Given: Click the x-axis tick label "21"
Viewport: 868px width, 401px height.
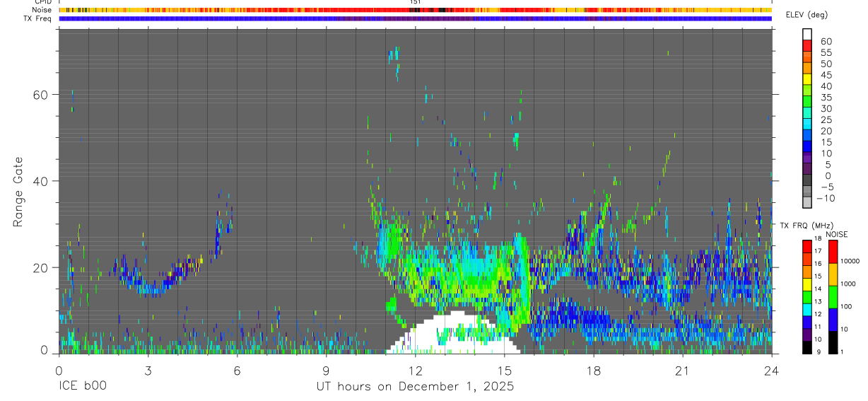Looking at the screenshot, I should pos(683,371).
